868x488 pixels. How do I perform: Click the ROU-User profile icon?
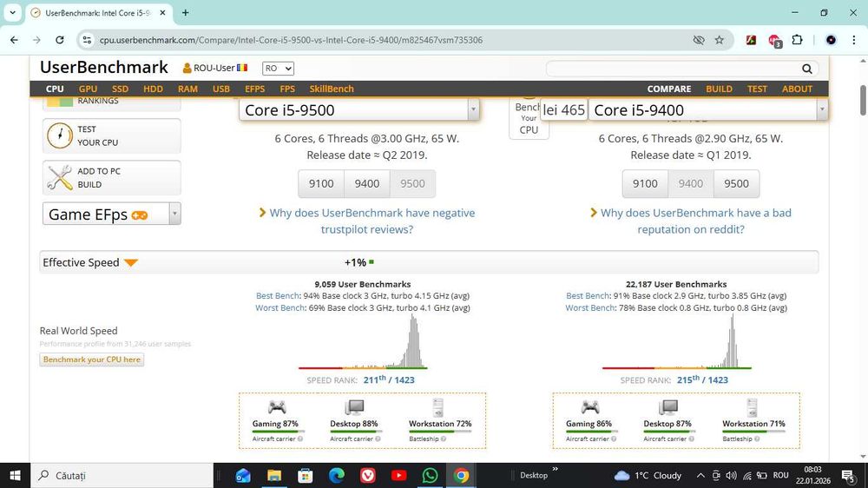pos(187,68)
